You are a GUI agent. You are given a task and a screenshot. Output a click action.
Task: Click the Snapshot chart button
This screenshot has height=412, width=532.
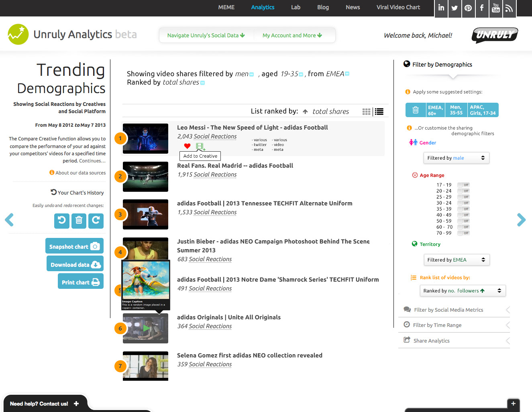[x=74, y=246]
